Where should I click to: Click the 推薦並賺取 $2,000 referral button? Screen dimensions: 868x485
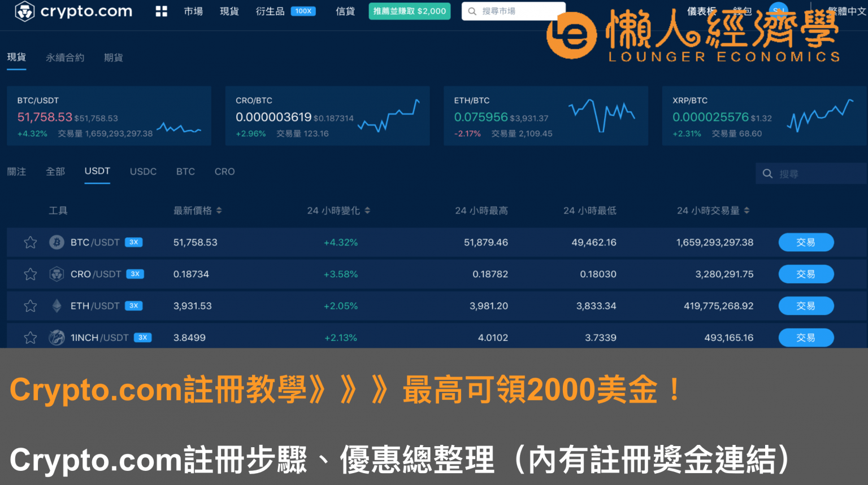(x=409, y=11)
